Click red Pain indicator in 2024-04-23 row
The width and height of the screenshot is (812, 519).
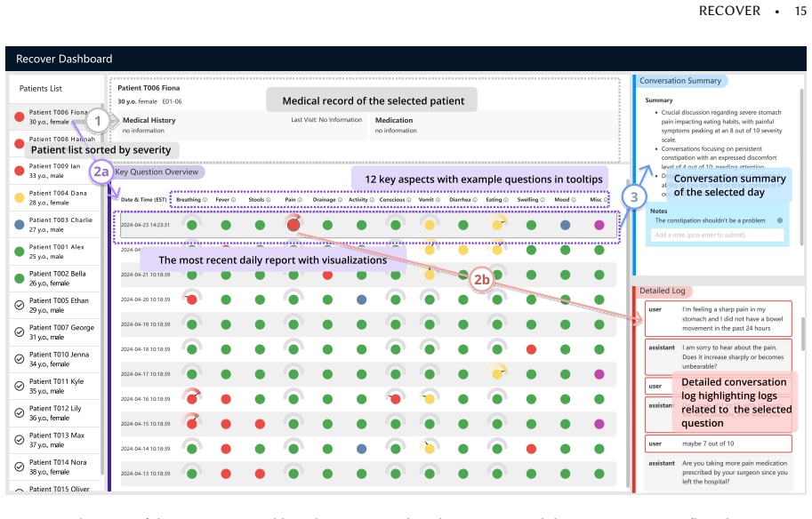point(293,225)
